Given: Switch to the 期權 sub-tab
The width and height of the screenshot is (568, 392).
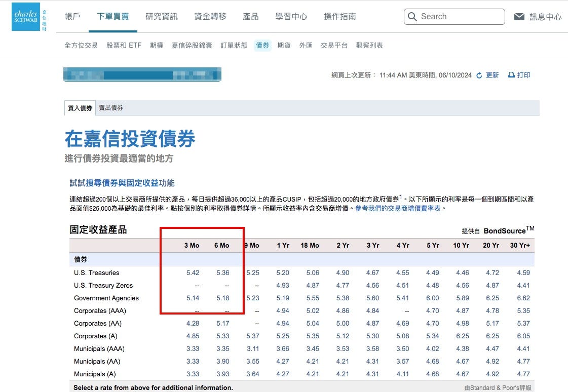Looking at the screenshot, I should (x=157, y=45).
